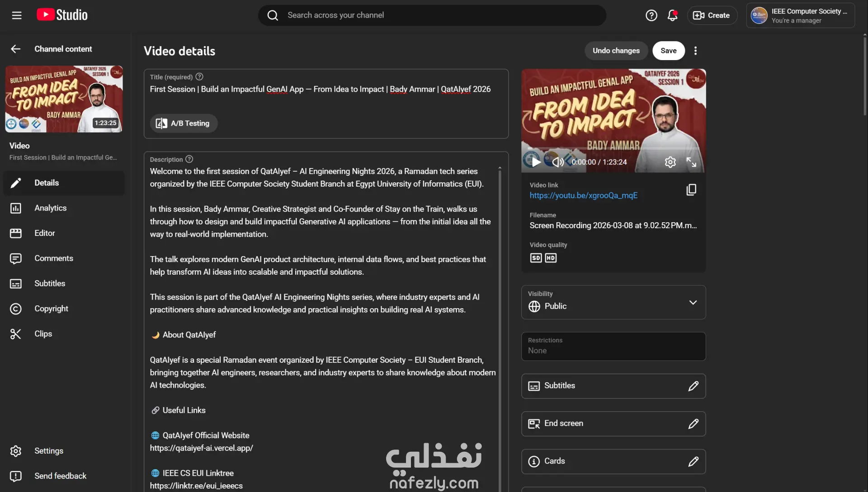Open Subtitles in the left sidebar
Image resolution: width=868 pixels, height=492 pixels.
click(x=64, y=284)
